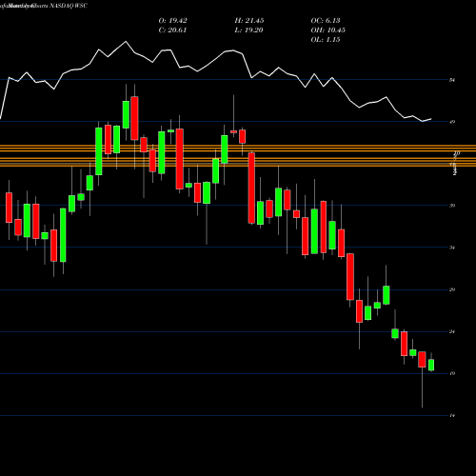Image resolution: width=476 pixels, height=476 pixels.
Task: Select the OC: 6.13 readout
Action: (x=326, y=21)
